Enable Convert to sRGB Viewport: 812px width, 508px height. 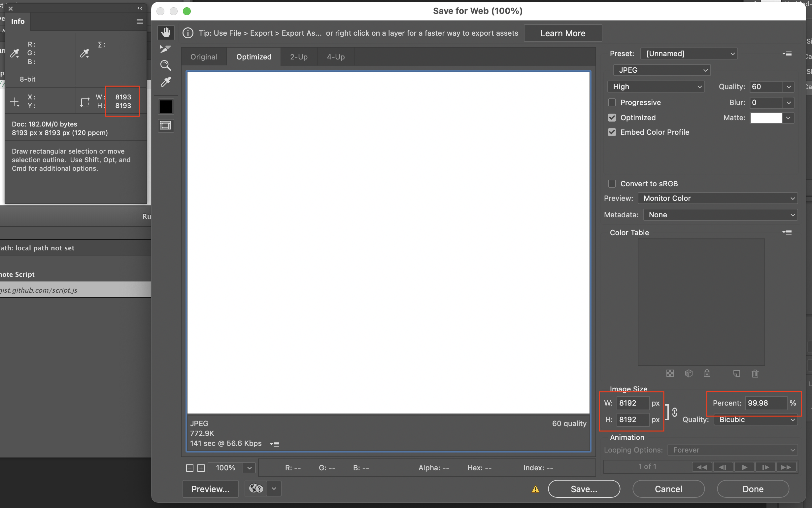[612, 183]
